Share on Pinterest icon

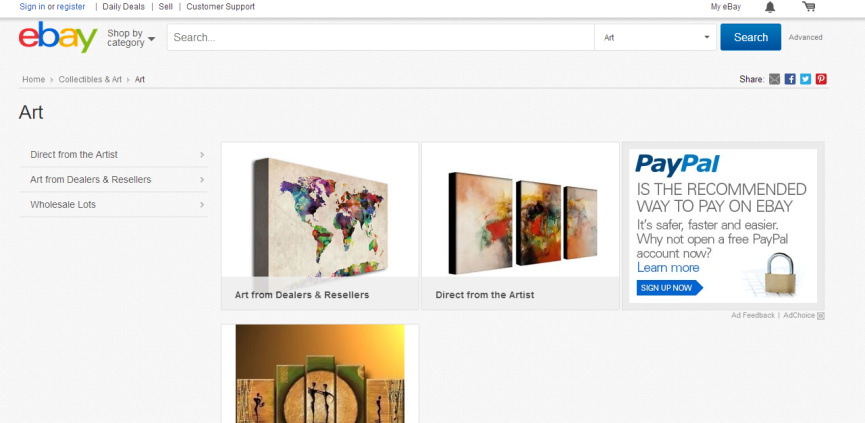click(821, 79)
